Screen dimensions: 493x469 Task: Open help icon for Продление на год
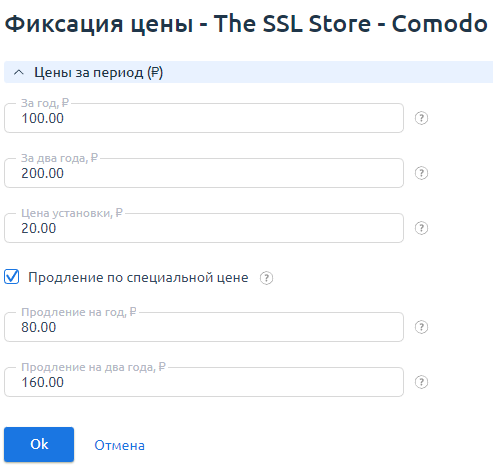421,327
